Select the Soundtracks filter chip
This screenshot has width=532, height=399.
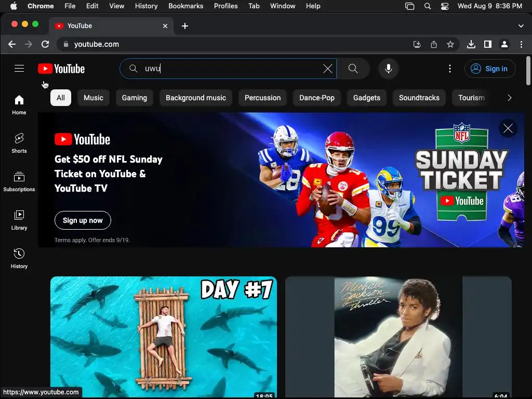(419, 98)
